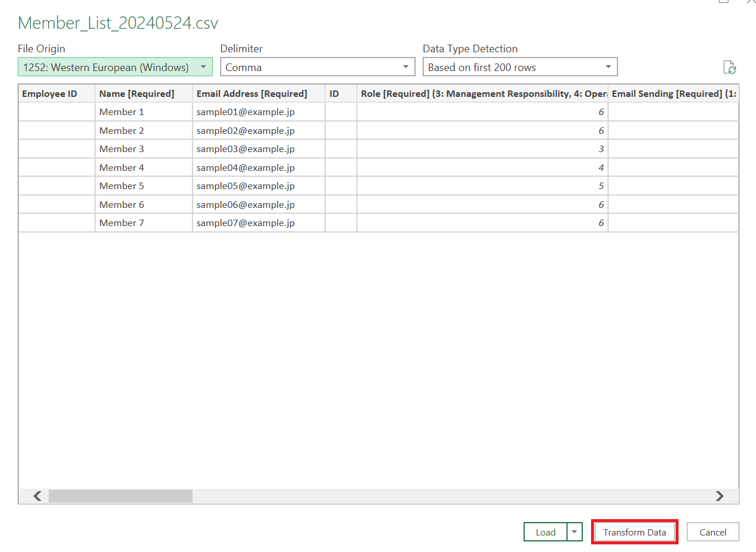Select the Role [Required] column header

click(x=482, y=93)
